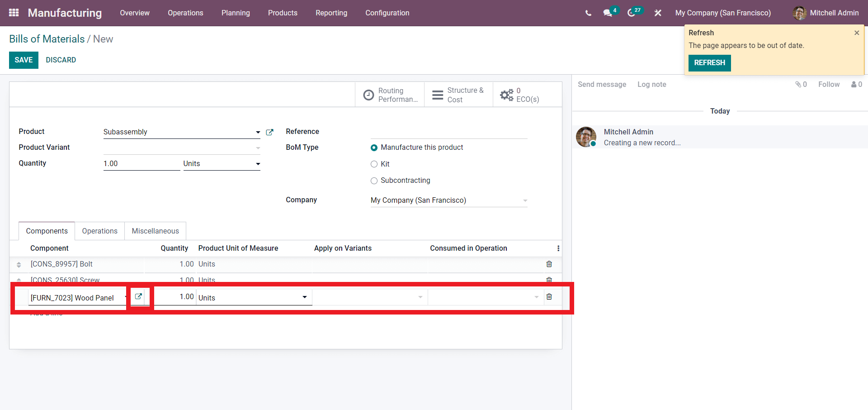Open the Planning menu
868x410 pixels.
[236, 13]
